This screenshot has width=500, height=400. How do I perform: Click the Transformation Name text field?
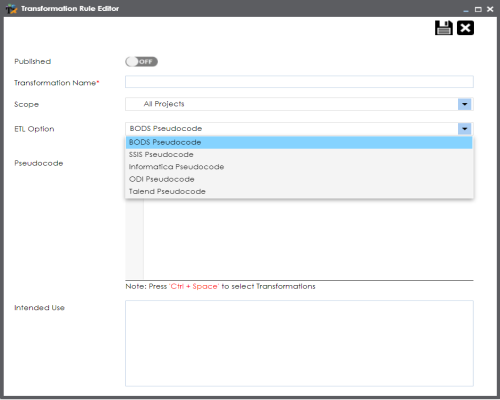pos(299,82)
